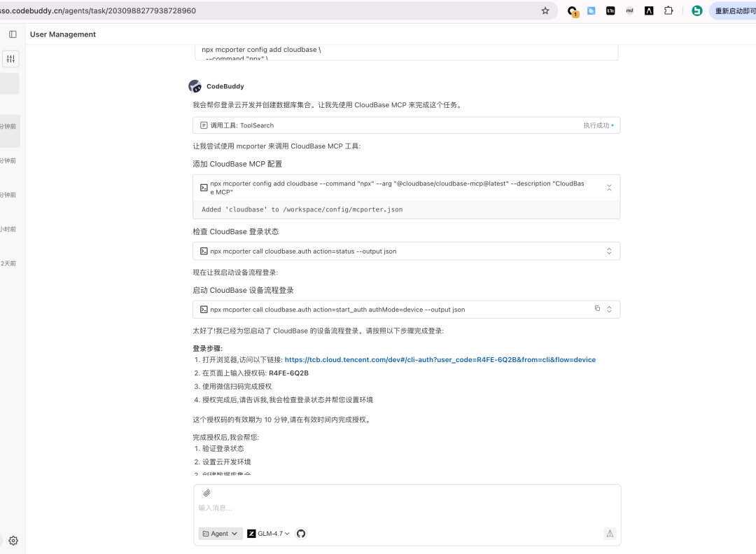Open the Agent mode dropdown

coord(220,533)
